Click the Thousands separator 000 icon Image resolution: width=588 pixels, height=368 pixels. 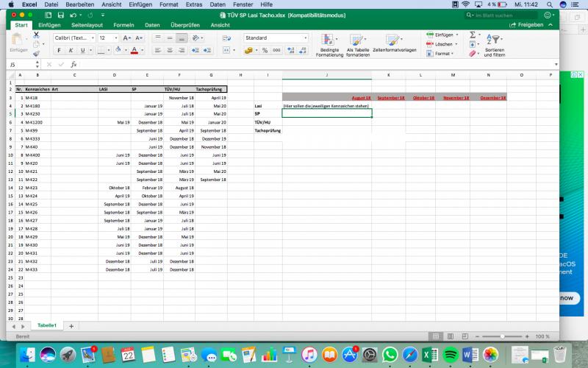[x=276, y=50]
